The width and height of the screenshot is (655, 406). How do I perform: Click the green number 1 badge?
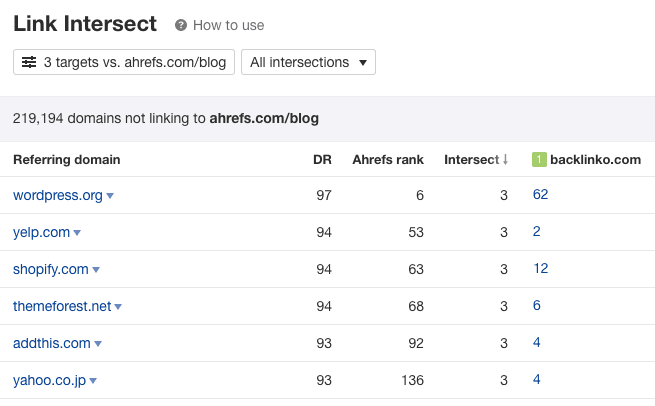(539, 160)
